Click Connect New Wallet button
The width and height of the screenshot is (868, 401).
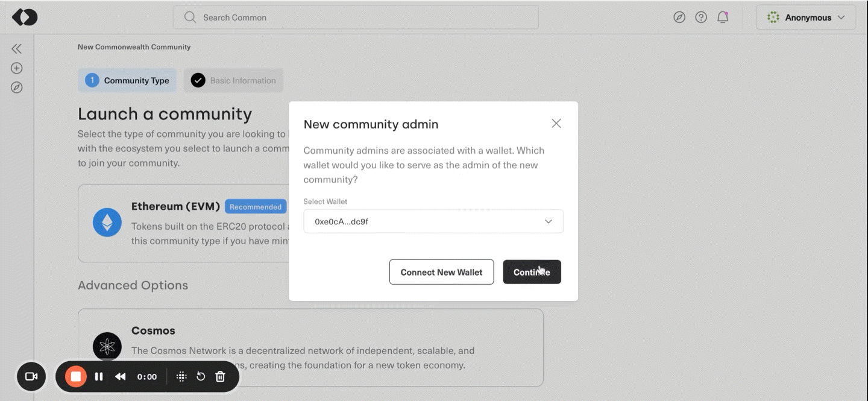point(442,272)
